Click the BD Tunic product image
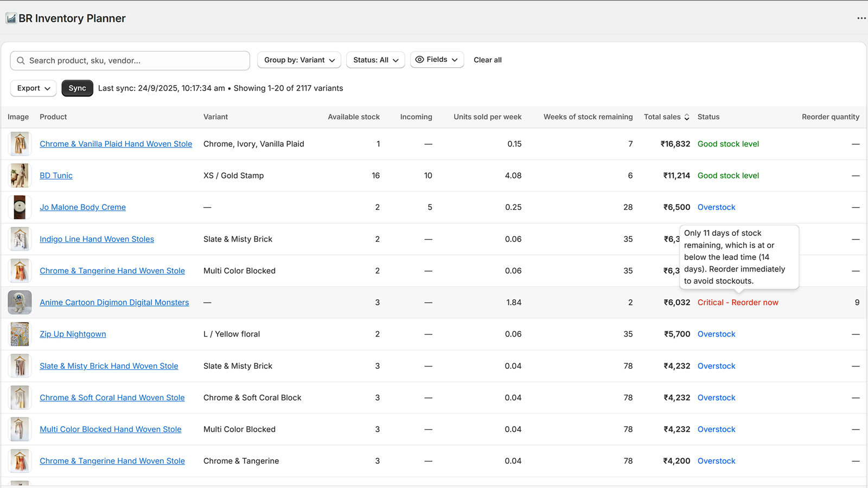 (x=20, y=176)
